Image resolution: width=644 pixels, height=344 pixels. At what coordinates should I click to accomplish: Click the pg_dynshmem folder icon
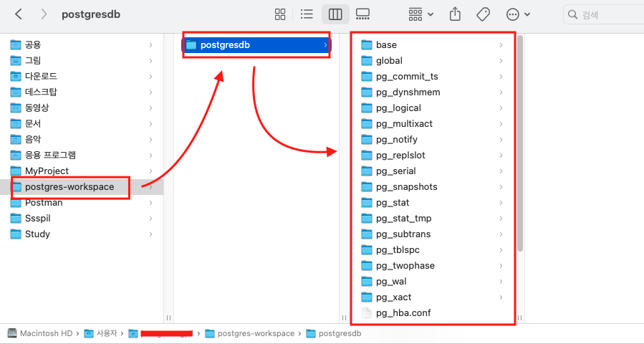pos(366,92)
